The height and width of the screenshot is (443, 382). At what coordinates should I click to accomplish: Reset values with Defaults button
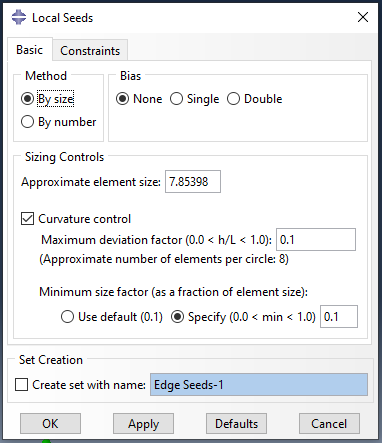(236, 424)
